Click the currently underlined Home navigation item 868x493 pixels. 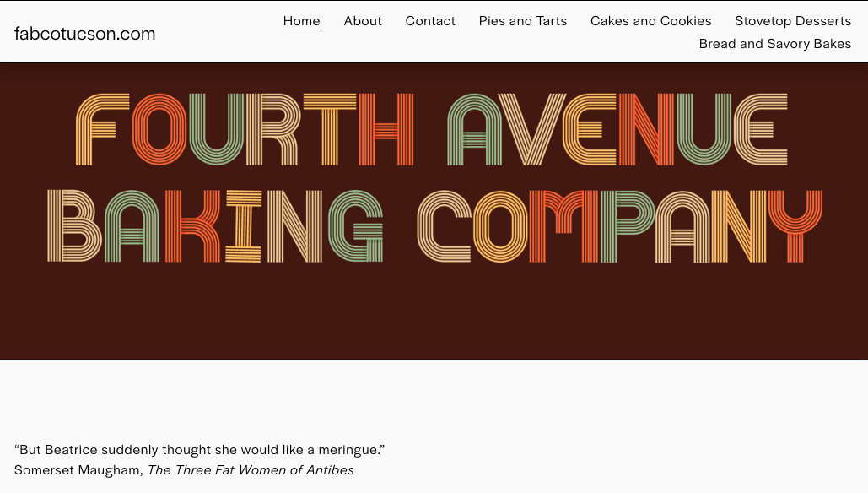pos(301,21)
